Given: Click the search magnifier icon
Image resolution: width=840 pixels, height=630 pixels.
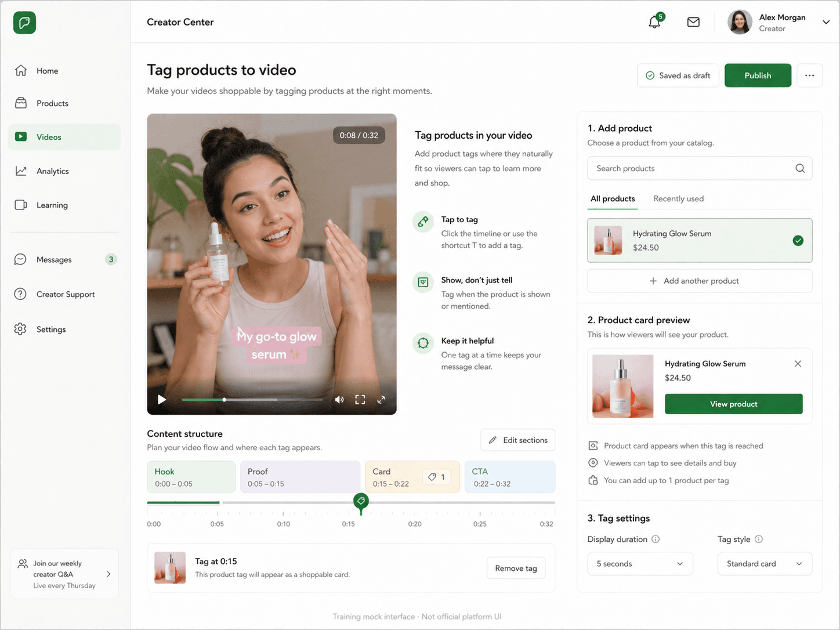Looking at the screenshot, I should [800, 168].
